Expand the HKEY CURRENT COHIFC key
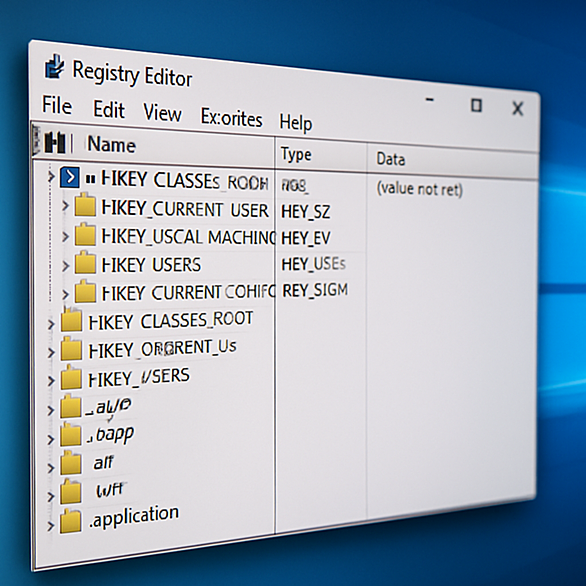Screen dimensions: 586x586 (65, 294)
